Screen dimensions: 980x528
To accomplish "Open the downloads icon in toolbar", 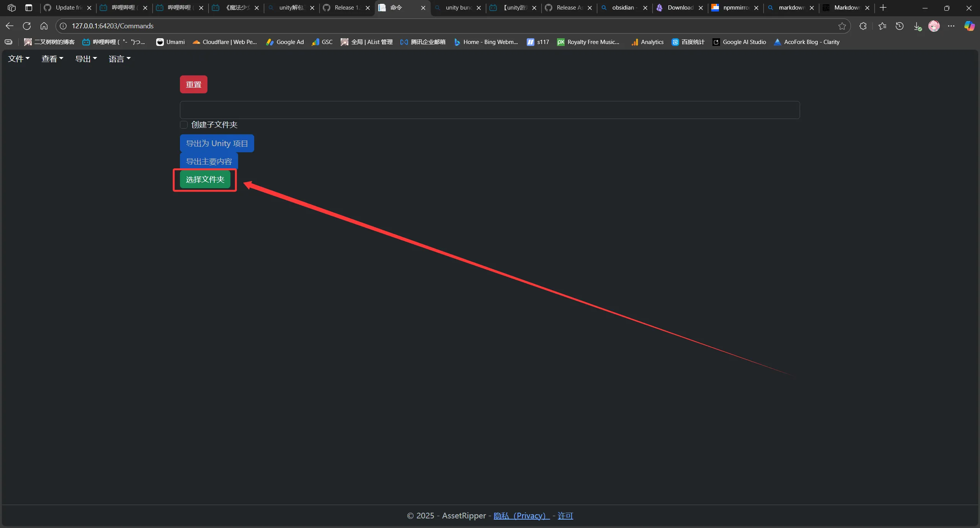I will pos(917,26).
